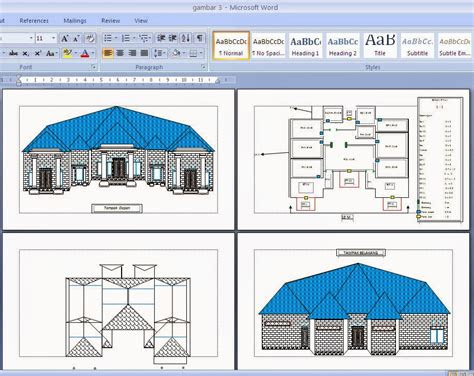
Task: Click the bulleted list icon
Action: pyautogui.click(x=108, y=38)
